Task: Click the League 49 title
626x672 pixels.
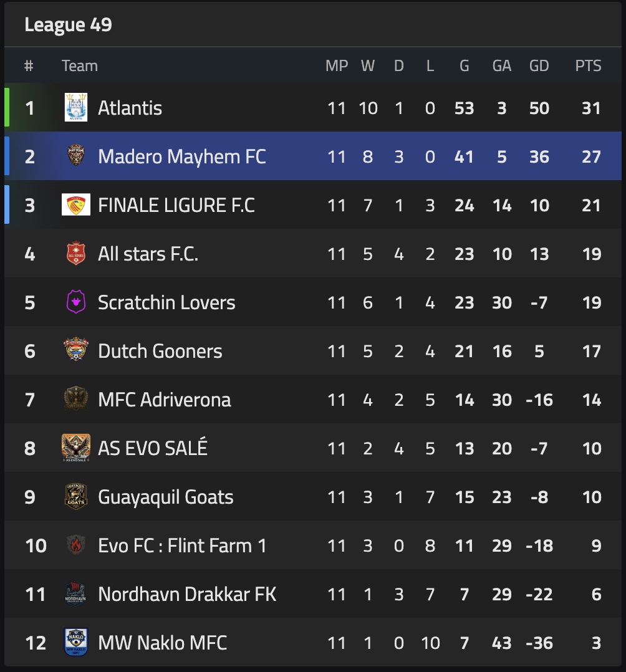Action: point(68,25)
